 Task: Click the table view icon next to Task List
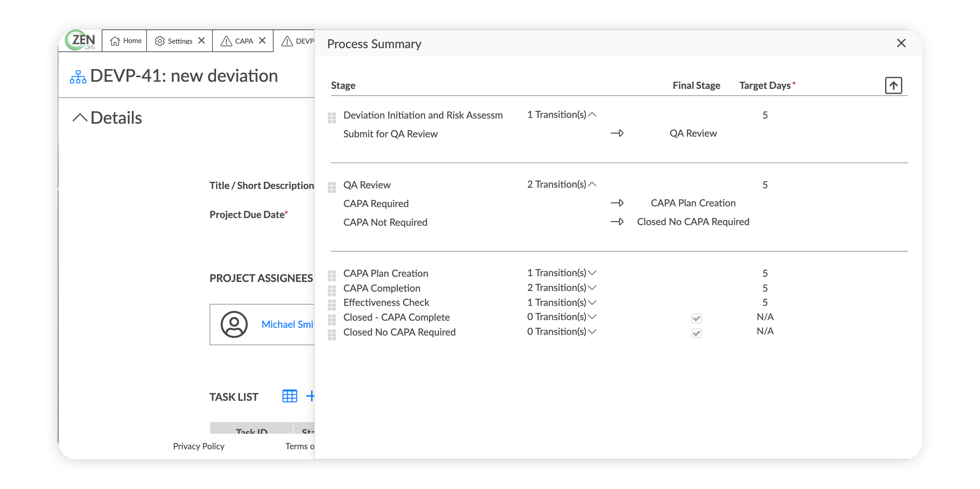click(290, 396)
